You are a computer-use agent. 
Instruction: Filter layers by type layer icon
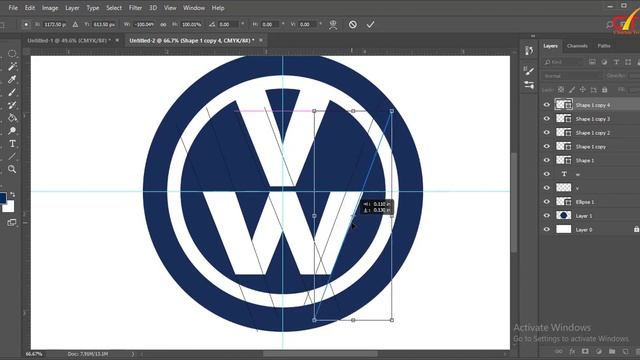[x=616, y=62]
